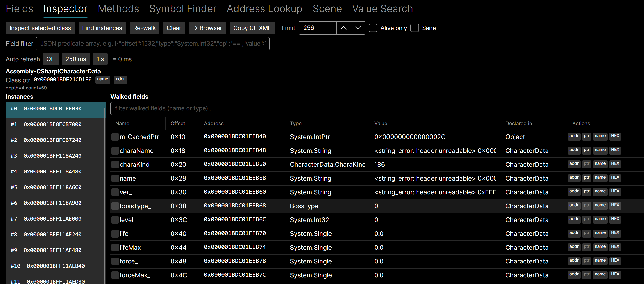The height and width of the screenshot is (284, 644).
Task: Click HEX action for level_ row
Action: tap(615, 219)
